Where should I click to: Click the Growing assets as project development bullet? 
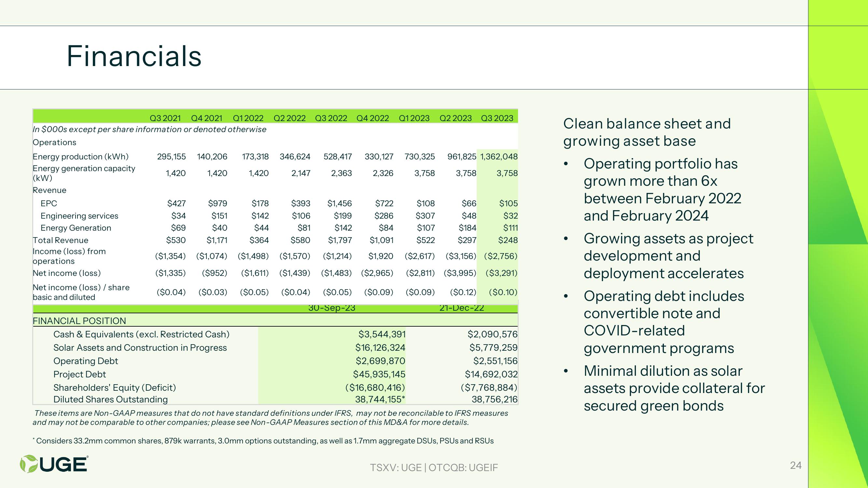[668, 256]
